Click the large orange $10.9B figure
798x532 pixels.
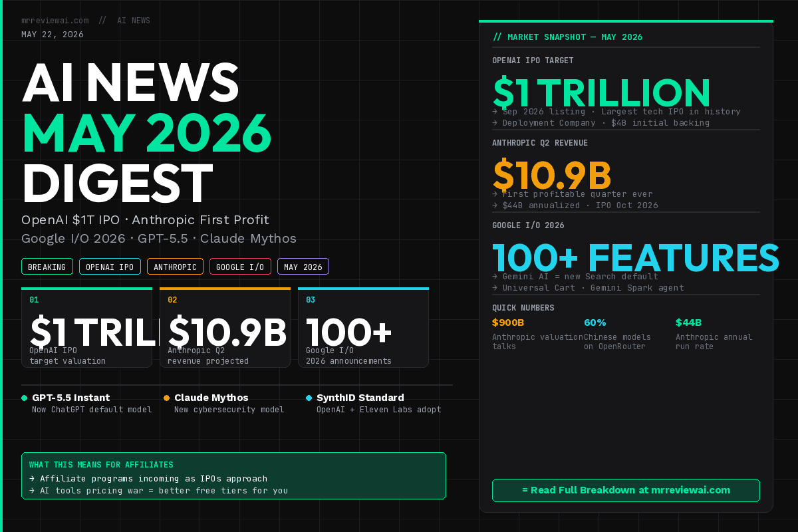tap(552, 176)
